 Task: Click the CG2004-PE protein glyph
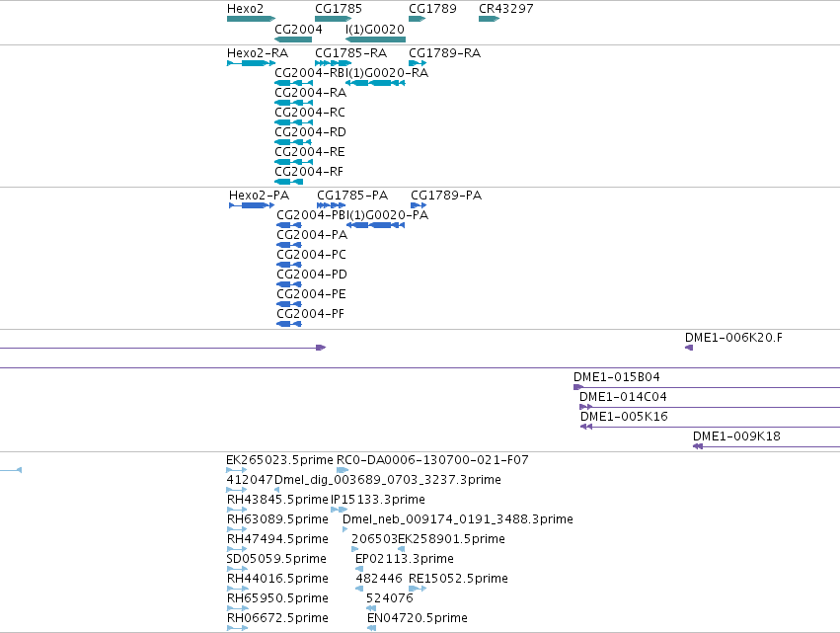[289, 304]
